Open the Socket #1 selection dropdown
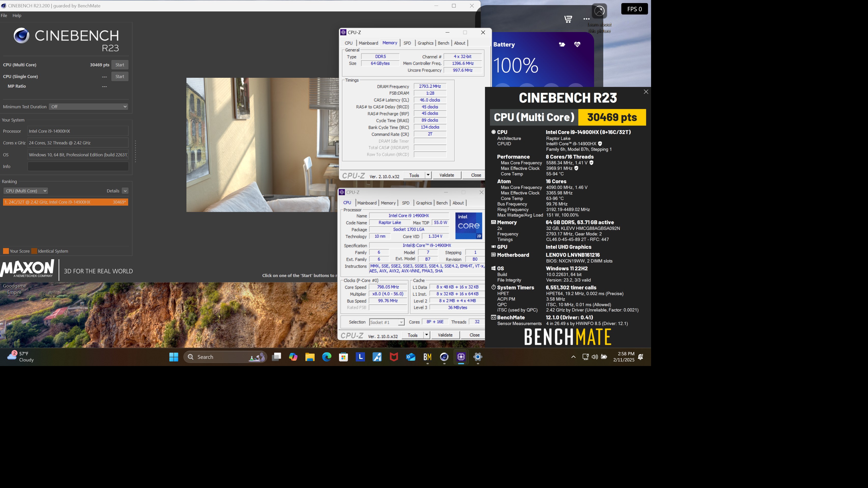Image resolution: width=868 pixels, height=488 pixels. click(387, 322)
